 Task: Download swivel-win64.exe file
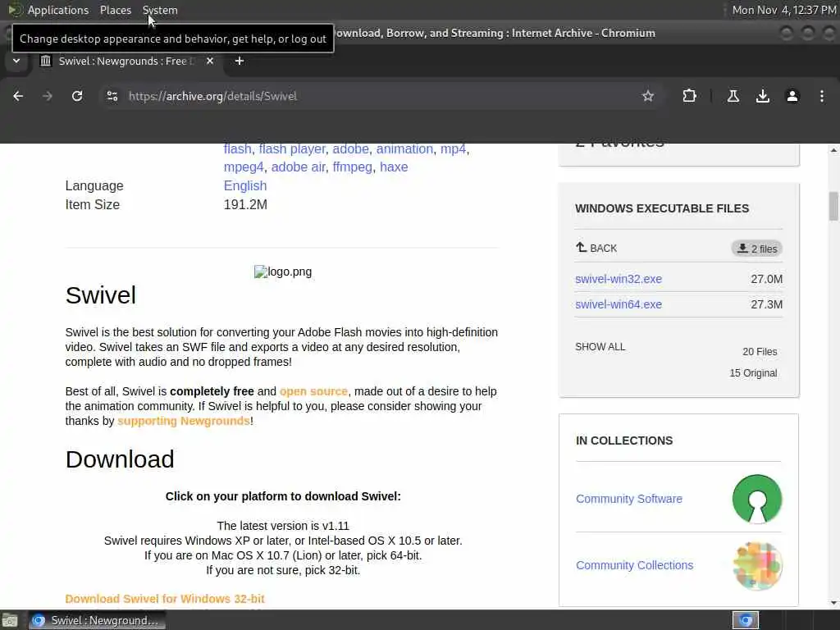tap(619, 304)
